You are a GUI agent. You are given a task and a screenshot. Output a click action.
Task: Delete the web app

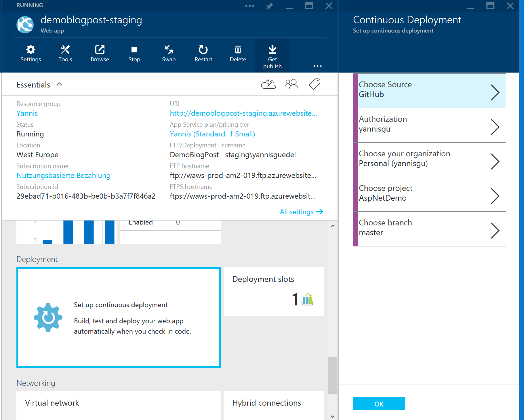tap(238, 54)
